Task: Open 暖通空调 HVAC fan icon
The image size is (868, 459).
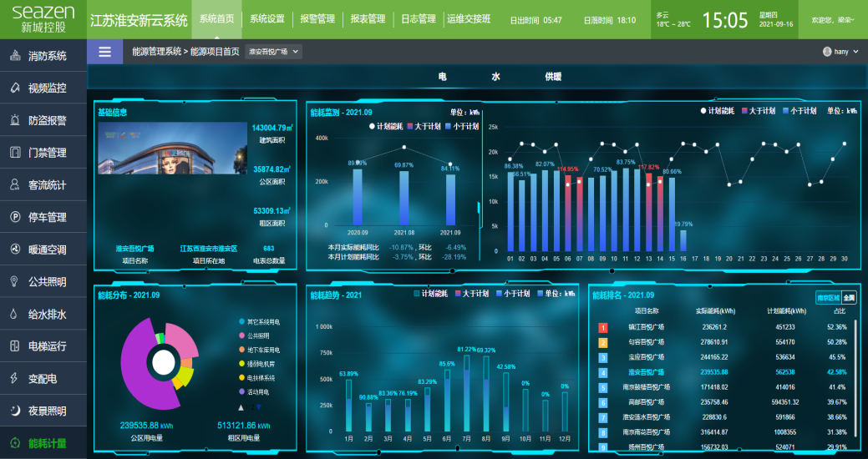Action: 14,250
